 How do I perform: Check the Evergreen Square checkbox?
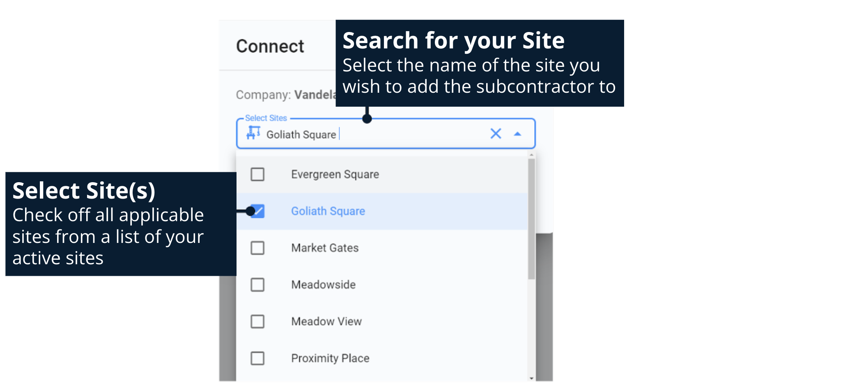point(257,174)
